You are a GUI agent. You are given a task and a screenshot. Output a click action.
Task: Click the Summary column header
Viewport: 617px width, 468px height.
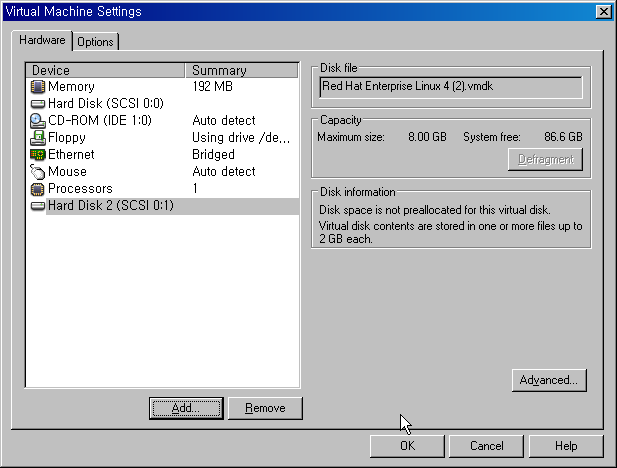[242, 70]
